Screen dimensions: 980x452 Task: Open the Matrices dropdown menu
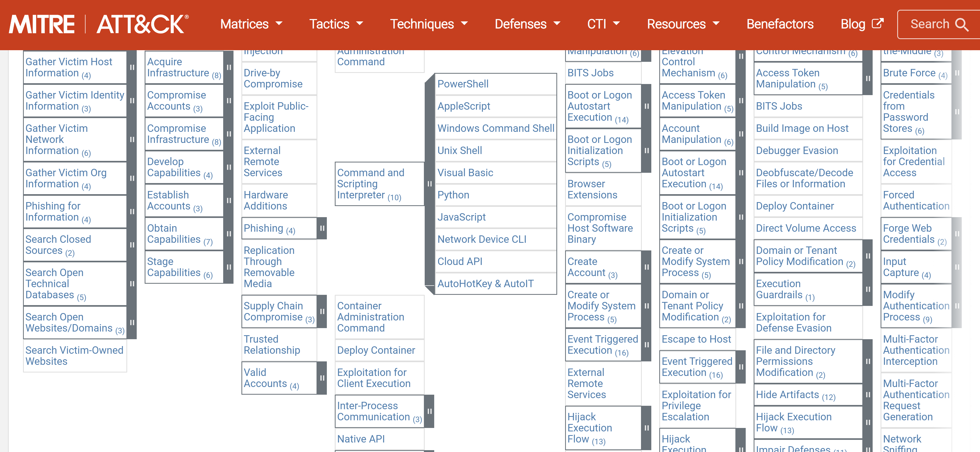coord(251,24)
